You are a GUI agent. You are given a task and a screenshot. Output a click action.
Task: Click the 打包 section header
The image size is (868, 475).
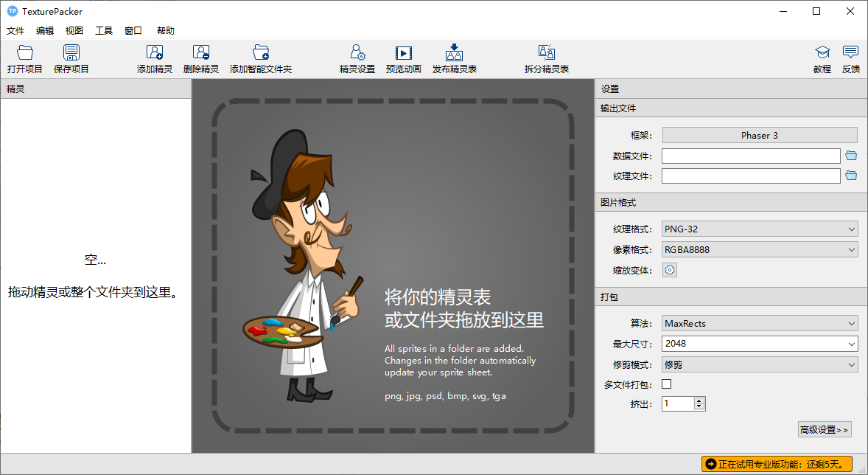(731, 297)
